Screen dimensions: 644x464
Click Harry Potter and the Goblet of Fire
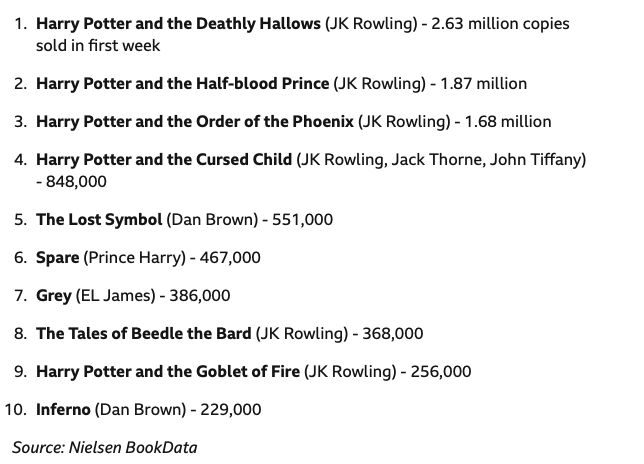(x=168, y=372)
